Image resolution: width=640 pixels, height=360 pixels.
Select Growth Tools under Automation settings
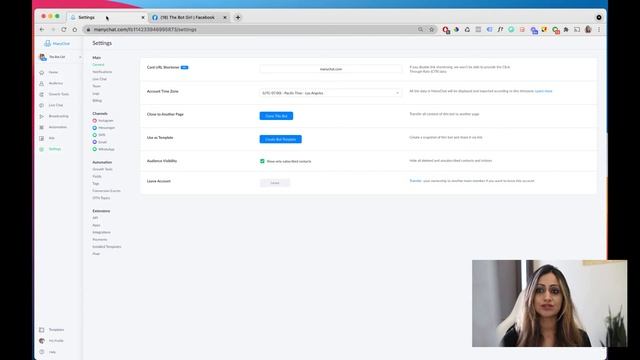coord(102,169)
